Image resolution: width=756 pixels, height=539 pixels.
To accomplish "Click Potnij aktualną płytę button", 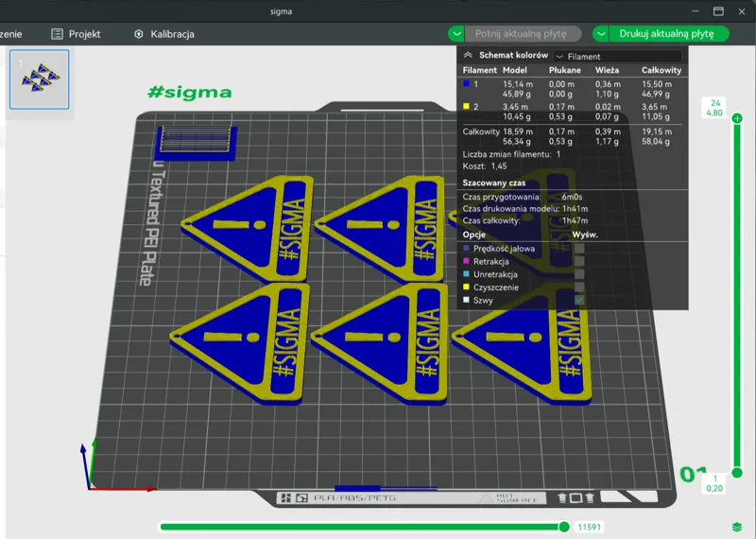I will (x=523, y=34).
